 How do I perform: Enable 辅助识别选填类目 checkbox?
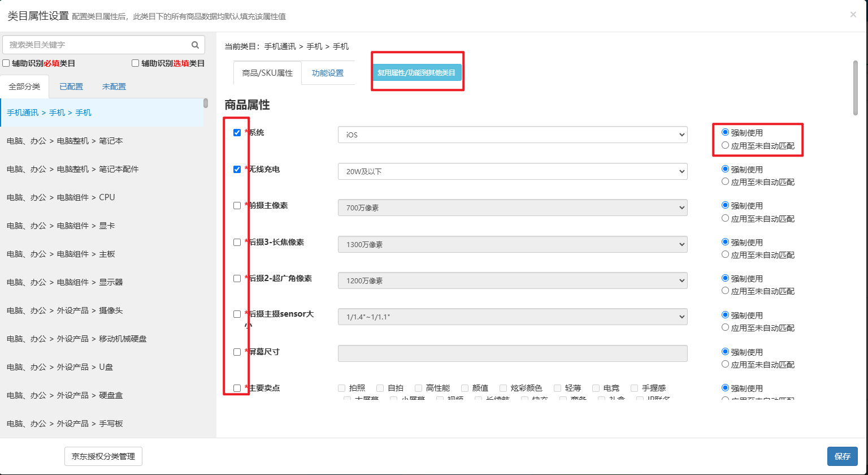[x=136, y=63]
